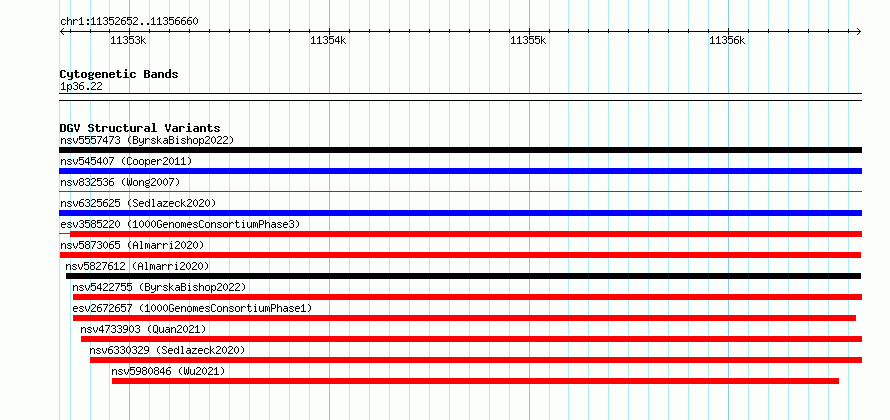Image resolution: width=890 pixels, height=420 pixels.
Task: Open the nsv545407 (Cooper2011) label
Action: (126, 161)
